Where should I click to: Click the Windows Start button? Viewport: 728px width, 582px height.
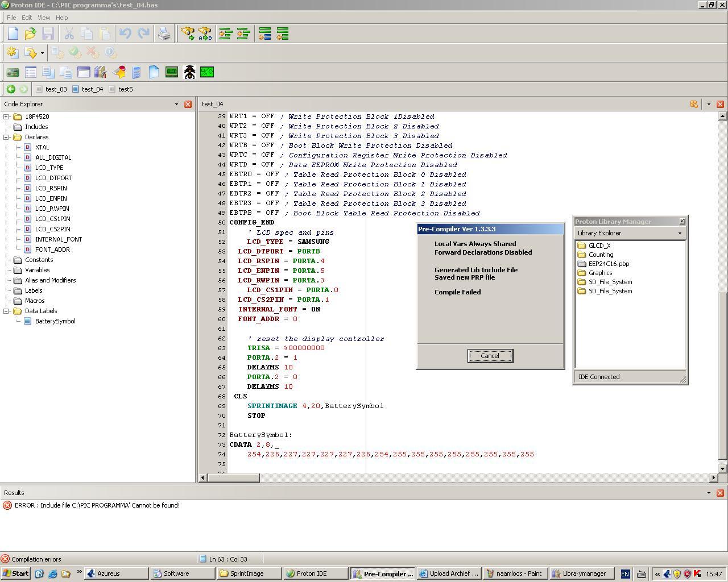[x=15, y=573]
